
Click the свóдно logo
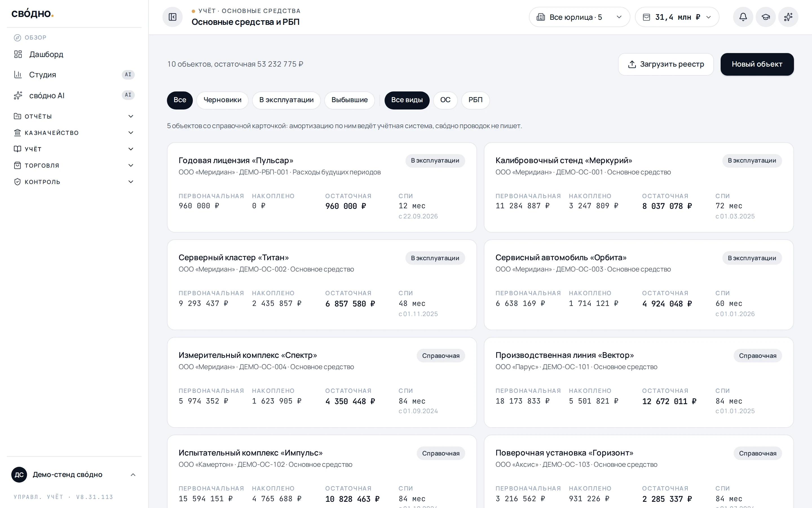click(32, 14)
